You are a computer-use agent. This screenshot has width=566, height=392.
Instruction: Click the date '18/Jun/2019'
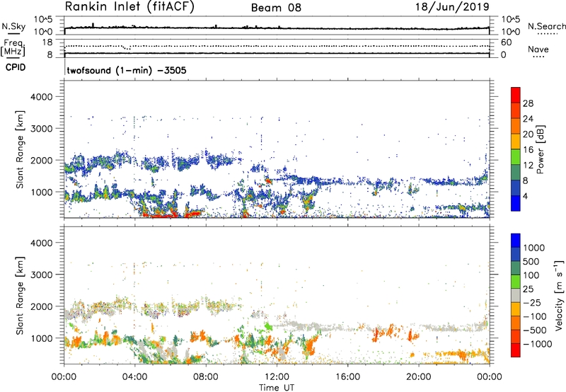pyautogui.click(x=452, y=7)
